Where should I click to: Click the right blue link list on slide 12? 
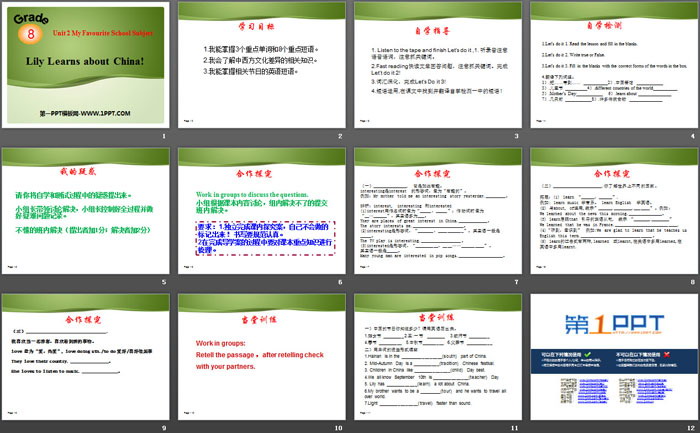pos(652,391)
